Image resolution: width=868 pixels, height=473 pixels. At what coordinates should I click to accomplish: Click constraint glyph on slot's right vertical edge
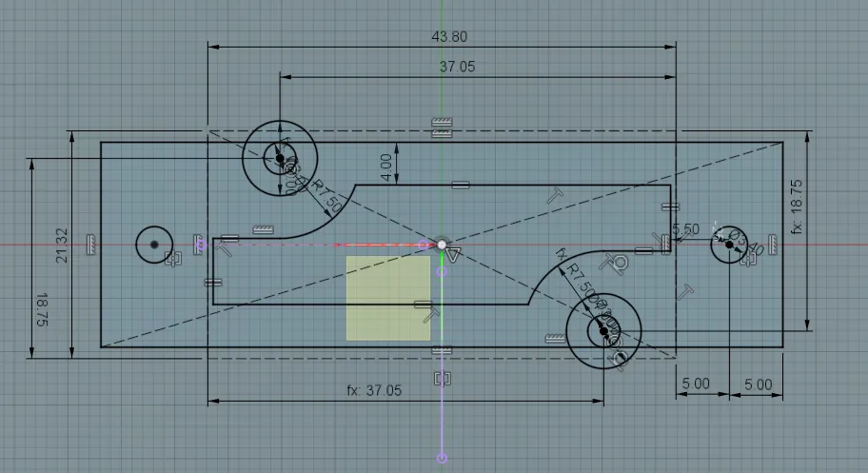(x=670, y=207)
